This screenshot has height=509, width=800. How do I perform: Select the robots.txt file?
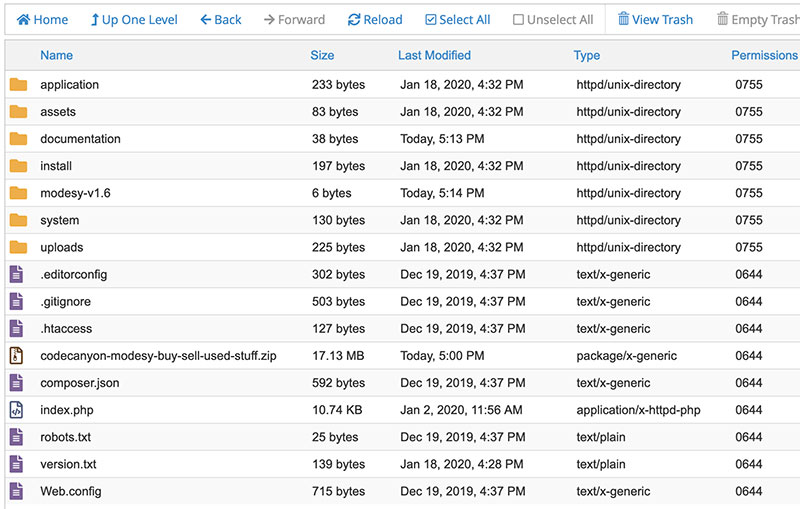click(x=68, y=436)
